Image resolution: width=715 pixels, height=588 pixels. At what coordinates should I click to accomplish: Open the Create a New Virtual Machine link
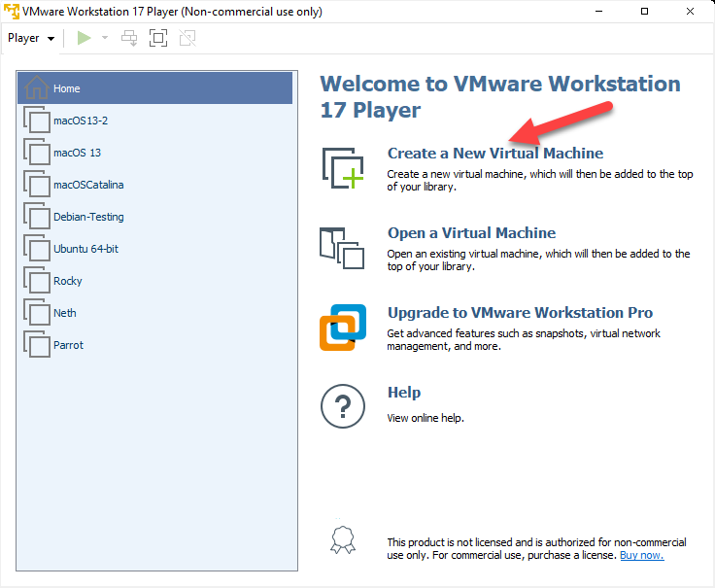pyautogui.click(x=494, y=154)
